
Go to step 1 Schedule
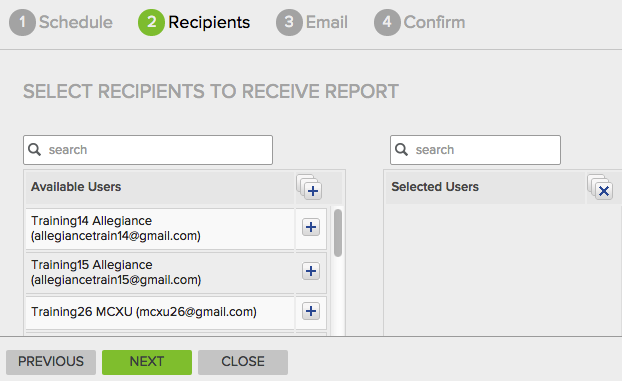[x=61, y=22]
